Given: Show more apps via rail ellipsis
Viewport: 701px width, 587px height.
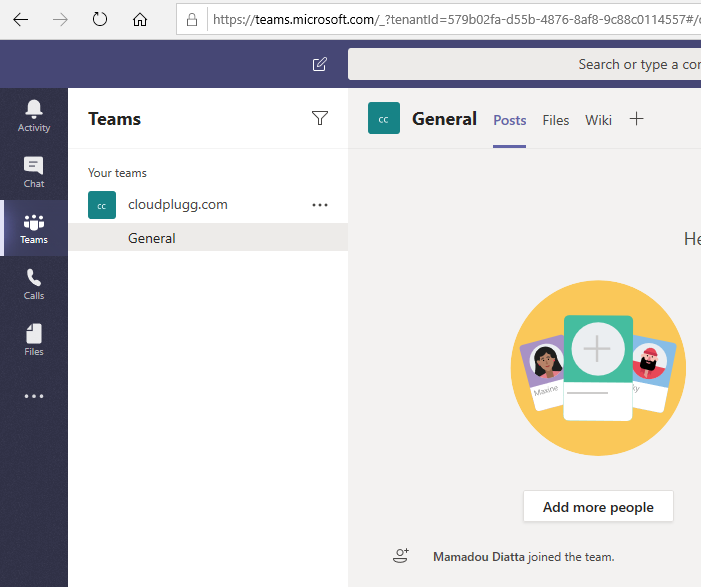Looking at the screenshot, I should [x=34, y=396].
